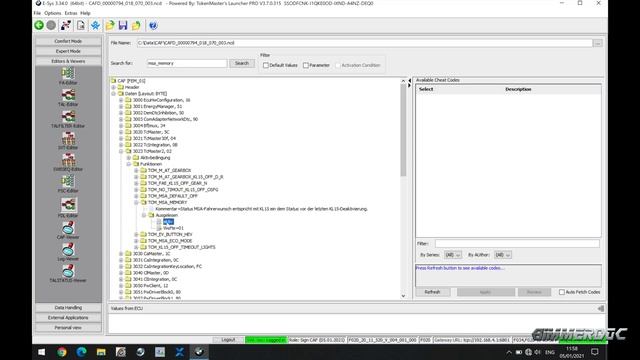Screen dimensions: 640x360
Task: Click the Refresh button
Action: pos(432,292)
